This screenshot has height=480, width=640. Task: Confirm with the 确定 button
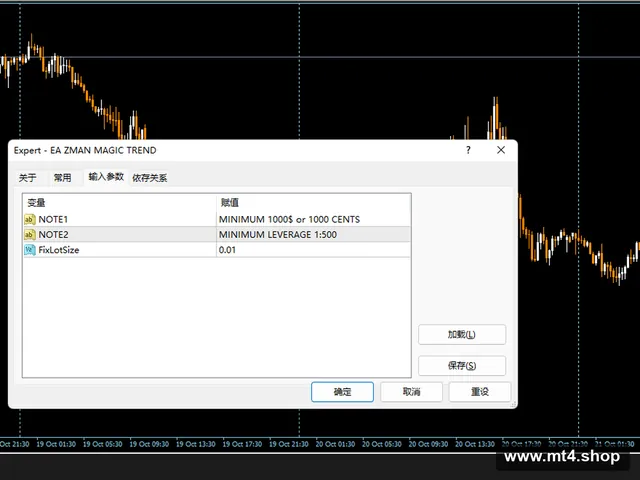(x=342, y=392)
